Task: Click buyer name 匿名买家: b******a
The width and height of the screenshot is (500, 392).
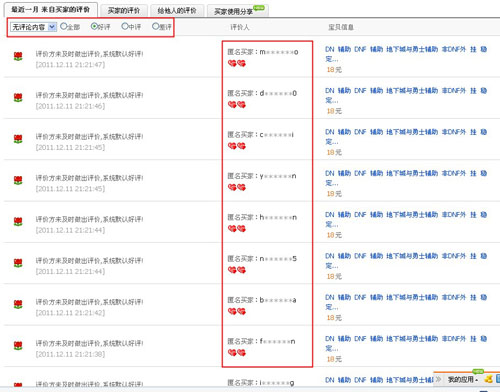Action: 262,300
